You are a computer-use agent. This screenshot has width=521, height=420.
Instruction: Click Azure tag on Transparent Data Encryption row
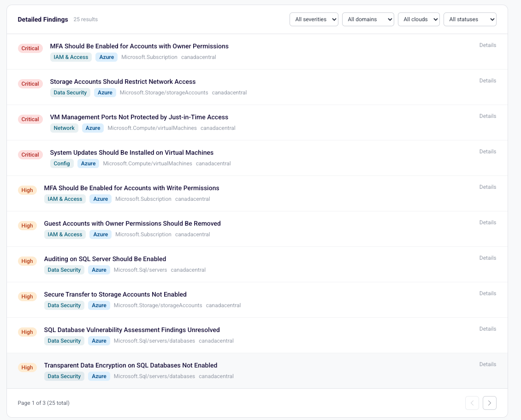(99, 376)
